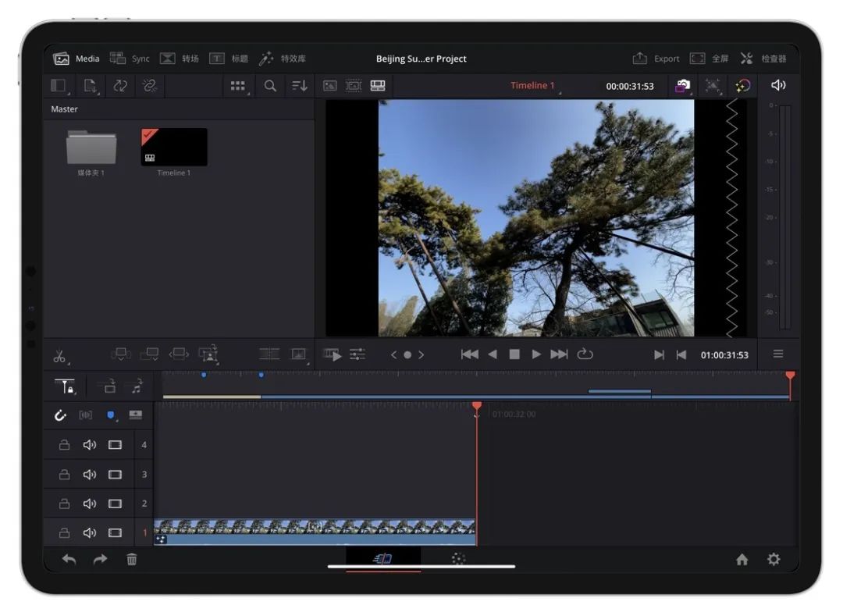This screenshot has width=843, height=616.
Task: Mute audio on track 2
Action: click(90, 504)
